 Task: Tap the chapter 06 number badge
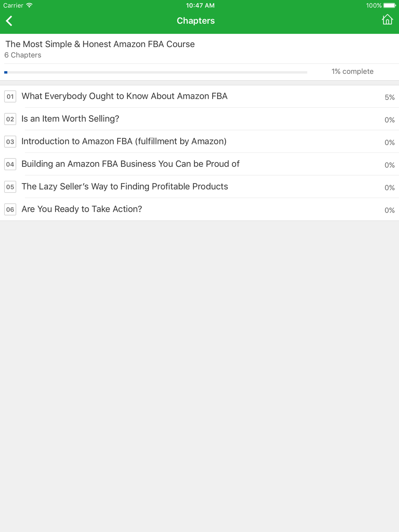(10, 210)
